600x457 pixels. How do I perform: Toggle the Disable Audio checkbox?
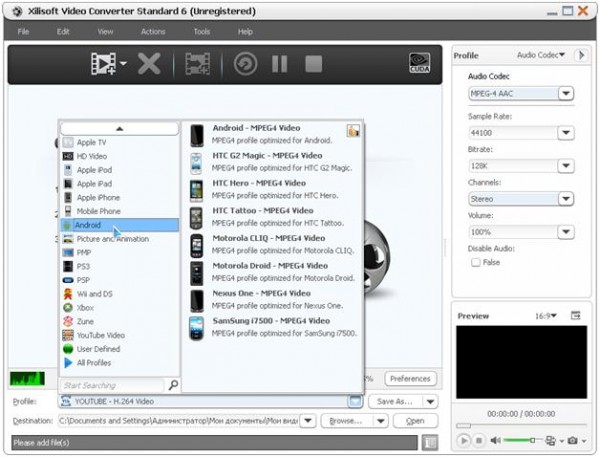pos(476,263)
